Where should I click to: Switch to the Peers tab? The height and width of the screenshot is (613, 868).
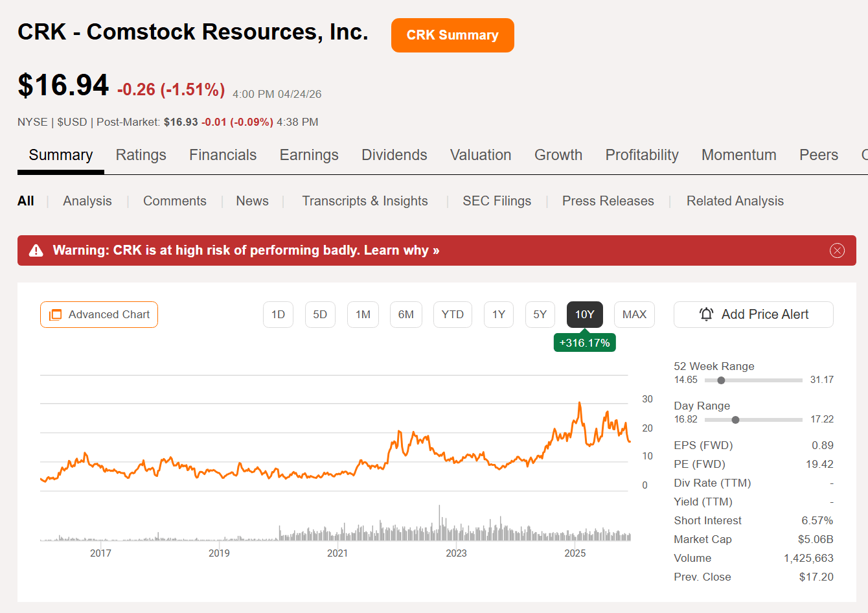(x=819, y=155)
